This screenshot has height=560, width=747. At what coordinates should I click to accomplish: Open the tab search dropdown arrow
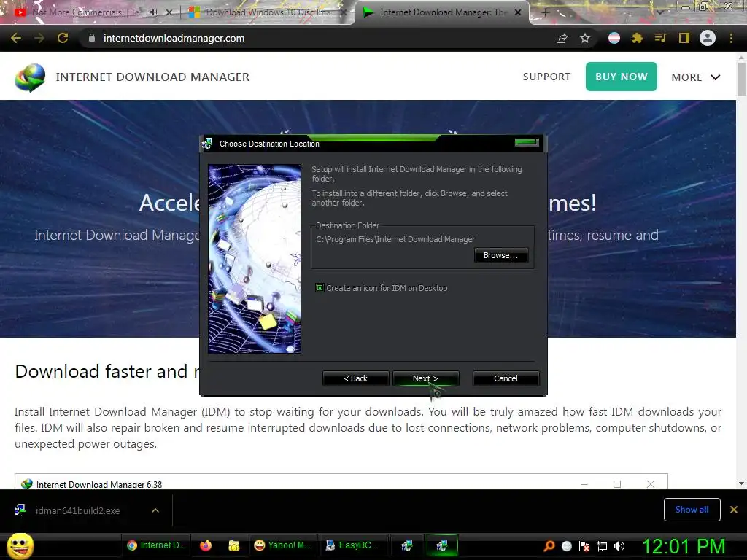659,12
